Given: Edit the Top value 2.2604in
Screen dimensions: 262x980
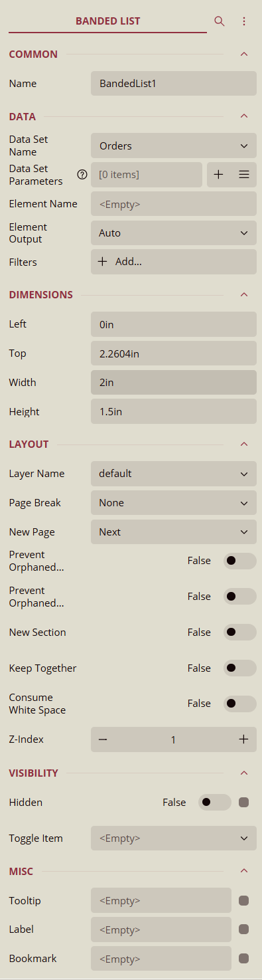Looking at the screenshot, I should 174,353.
